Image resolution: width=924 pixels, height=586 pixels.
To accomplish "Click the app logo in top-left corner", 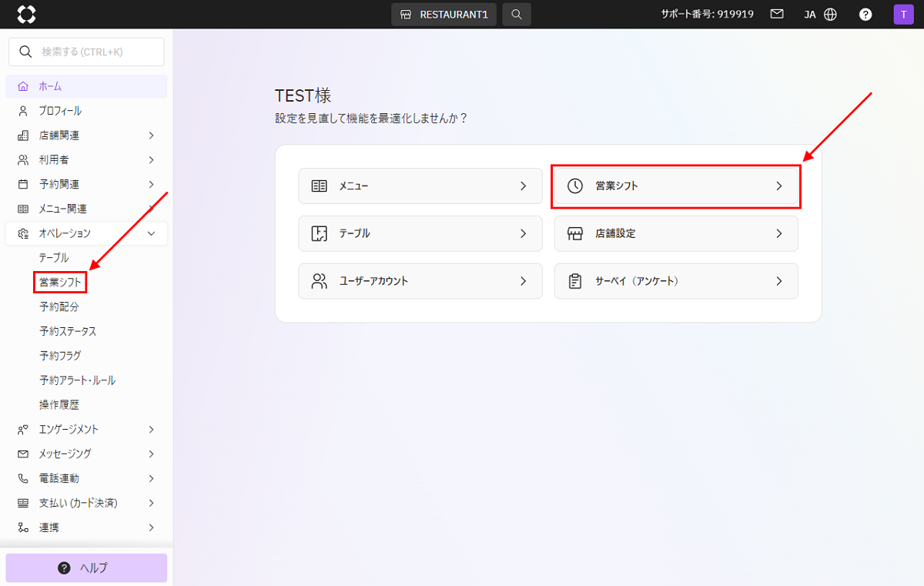I will tap(26, 14).
